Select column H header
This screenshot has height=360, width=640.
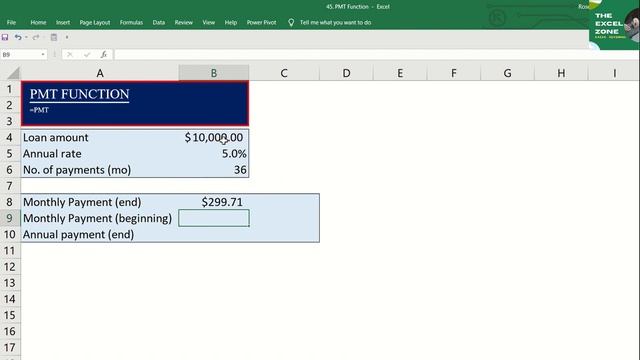[x=561, y=73]
